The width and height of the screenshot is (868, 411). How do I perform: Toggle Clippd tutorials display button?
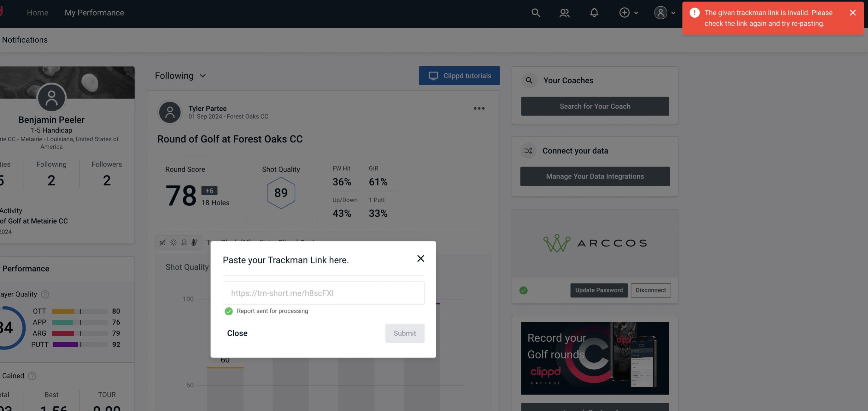pos(460,75)
